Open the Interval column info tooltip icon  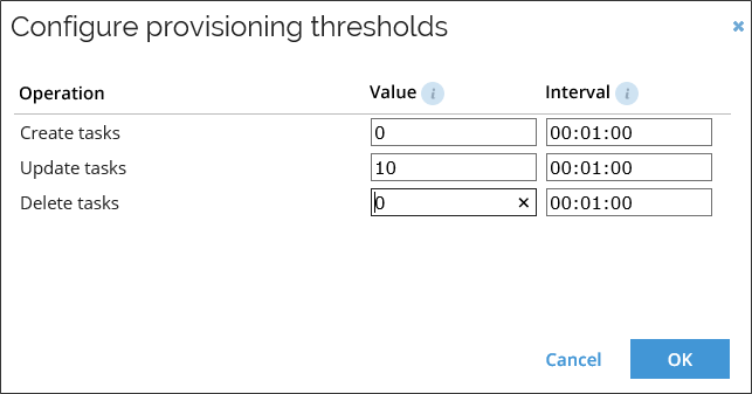(626, 93)
